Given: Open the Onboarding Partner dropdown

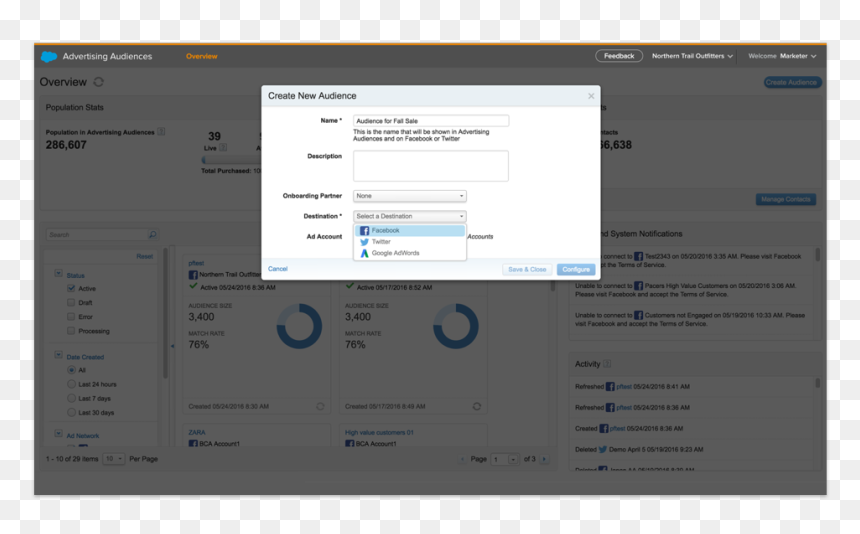Looking at the screenshot, I should (410, 196).
